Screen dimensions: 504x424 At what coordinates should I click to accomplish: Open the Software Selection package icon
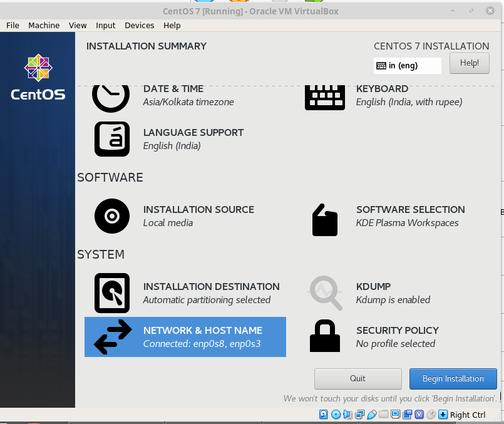click(x=325, y=220)
